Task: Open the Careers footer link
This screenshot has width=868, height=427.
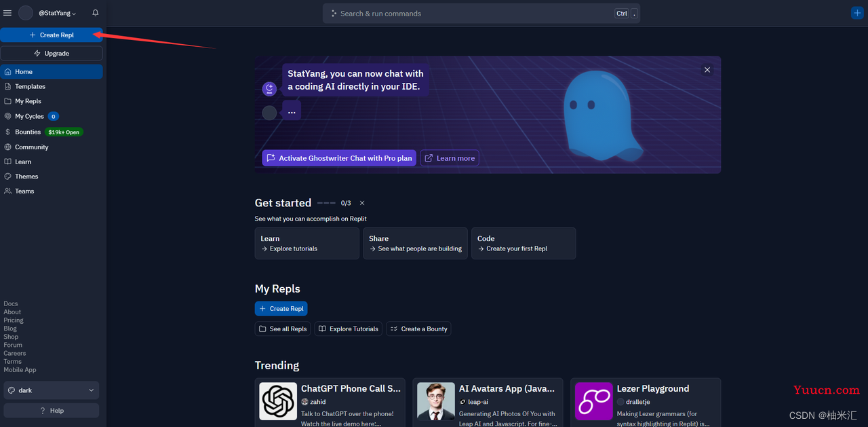Action: pyautogui.click(x=15, y=353)
